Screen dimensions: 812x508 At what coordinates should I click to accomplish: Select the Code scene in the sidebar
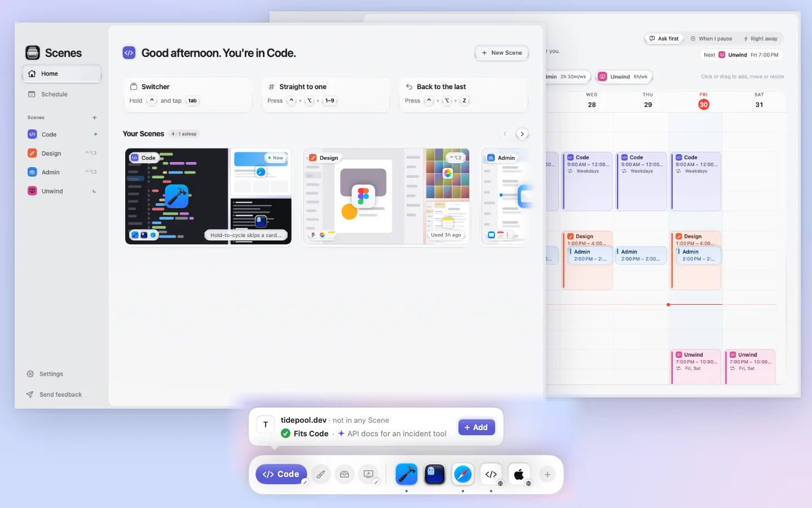point(61,134)
